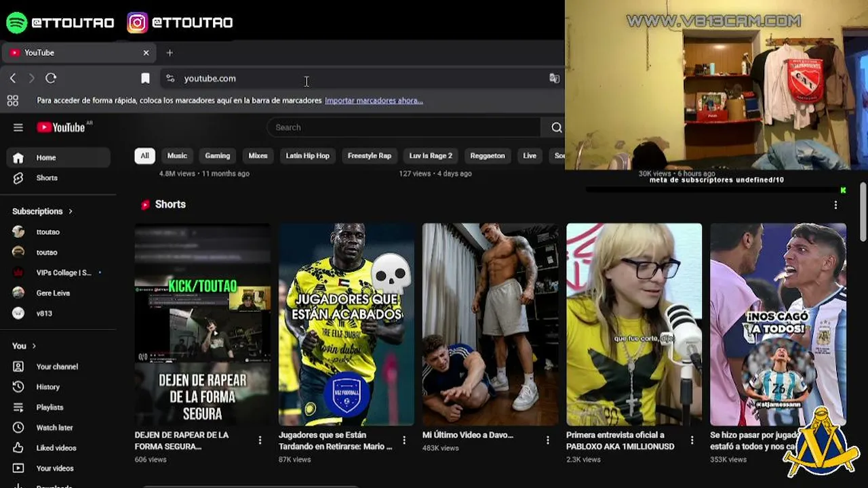Click the 483K views text
Screen dimensions: 868x488
[441, 448]
